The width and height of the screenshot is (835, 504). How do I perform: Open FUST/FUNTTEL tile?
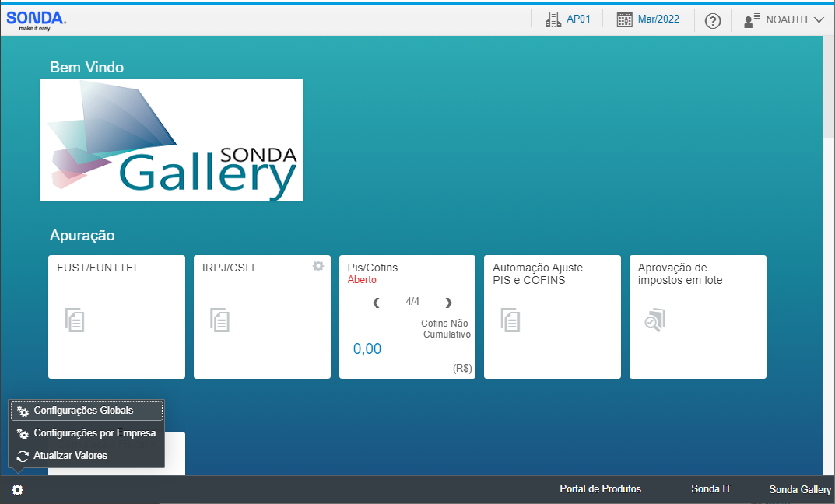coord(117,317)
